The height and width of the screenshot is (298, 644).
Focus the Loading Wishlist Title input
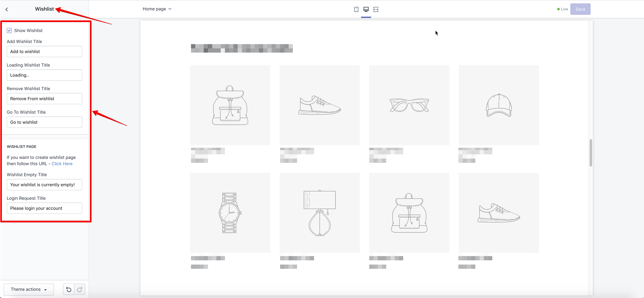pos(44,75)
